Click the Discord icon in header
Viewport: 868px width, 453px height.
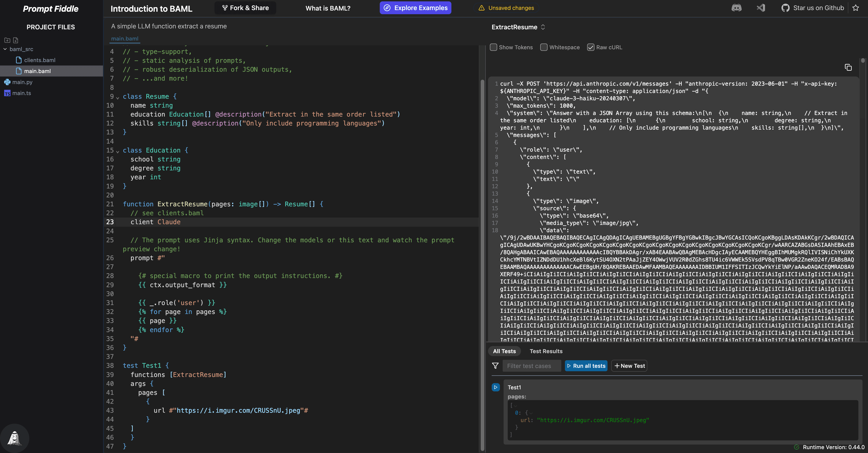click(736, 8)
